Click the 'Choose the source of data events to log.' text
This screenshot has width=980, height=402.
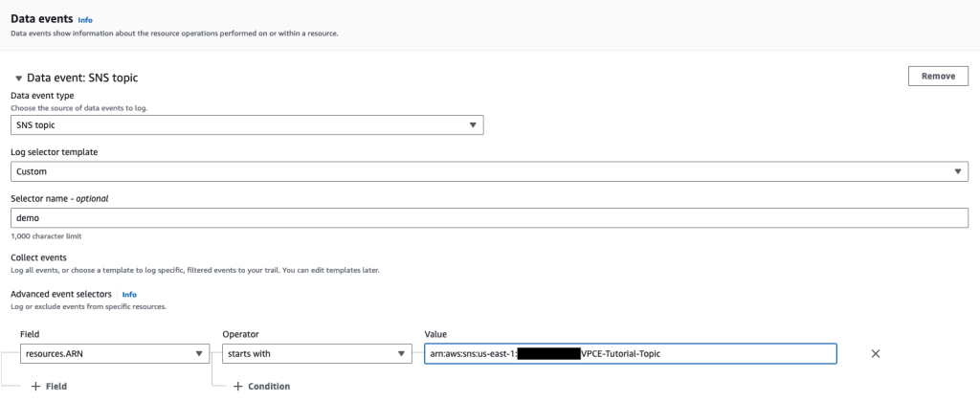tap(79, 108)
